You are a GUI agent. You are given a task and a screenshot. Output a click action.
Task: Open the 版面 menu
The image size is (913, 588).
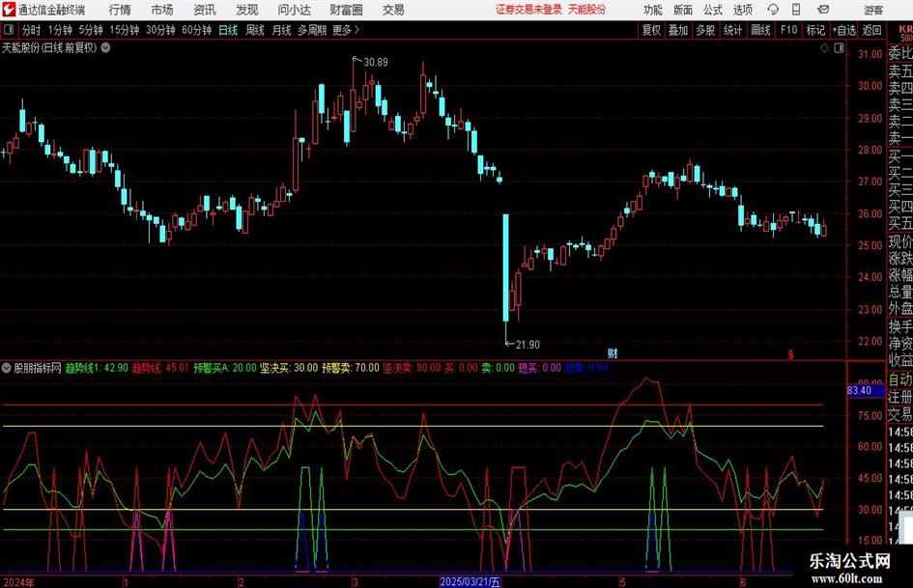[x=682, y=10]
